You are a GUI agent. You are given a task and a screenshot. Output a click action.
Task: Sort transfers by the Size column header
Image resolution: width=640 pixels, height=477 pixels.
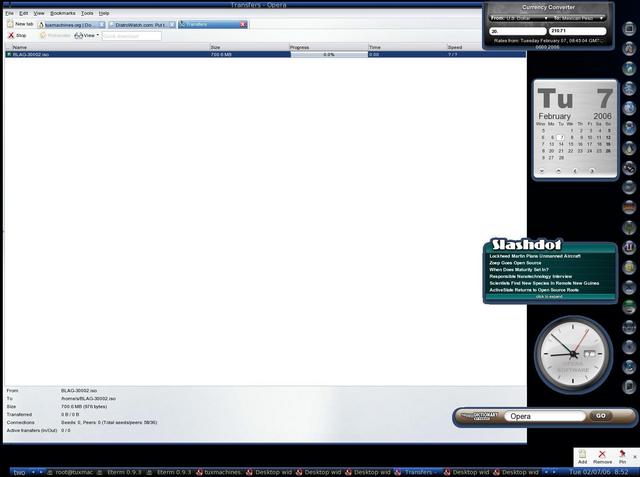click(x=249, y=47)
